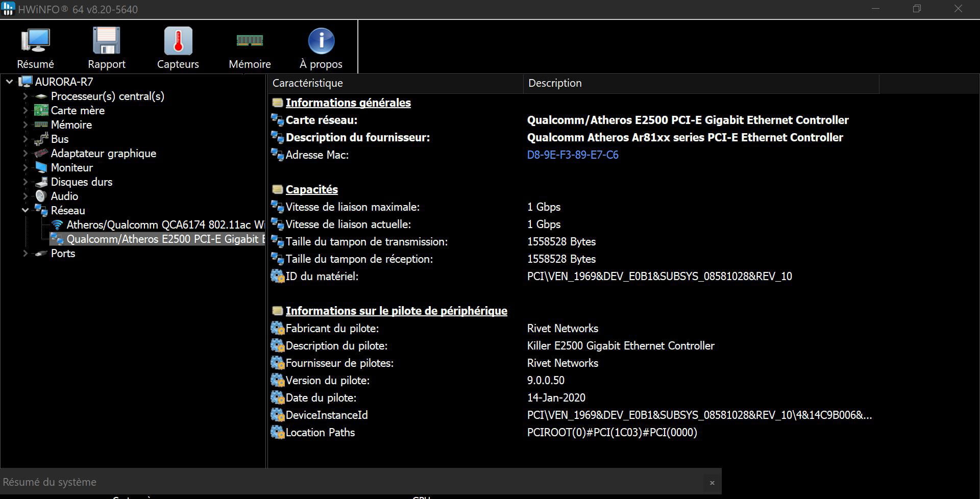980x499 pixels.
Task: Open the Résumé summary toolbar icon
Action: 35,41
